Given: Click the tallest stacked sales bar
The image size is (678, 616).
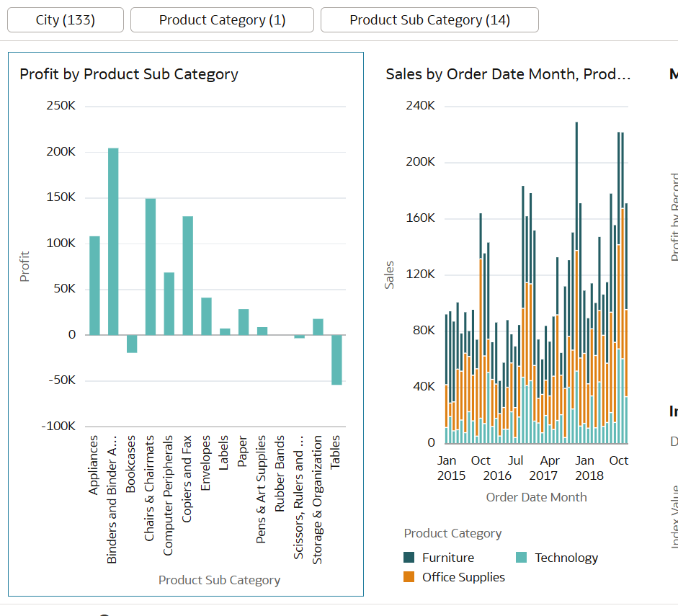Looking at the screenshot, I should (x=576, y=282).
